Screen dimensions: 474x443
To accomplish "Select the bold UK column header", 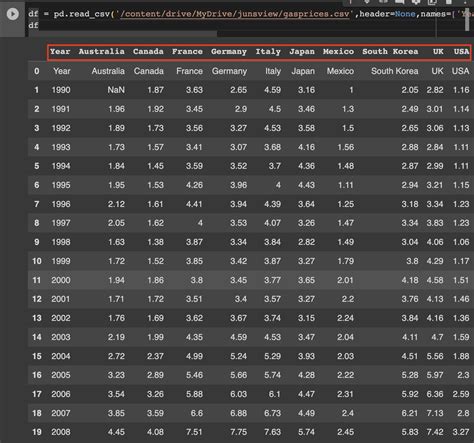I will click(x=438, y=52).
